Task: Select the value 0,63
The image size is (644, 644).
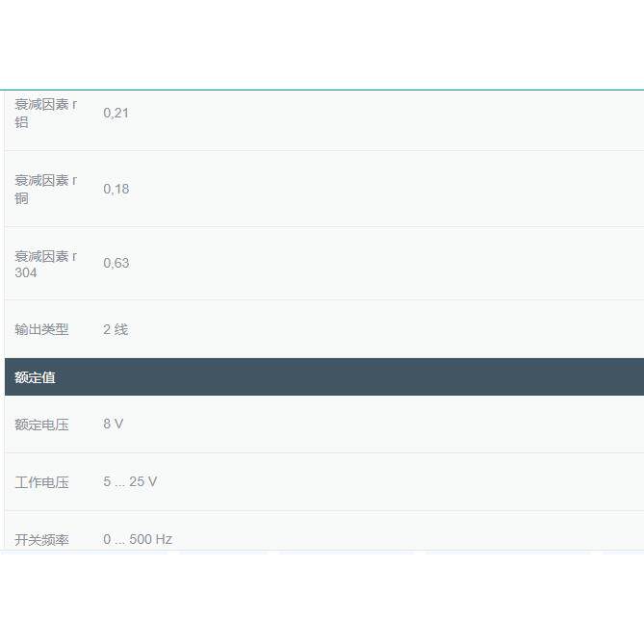Action: tap(116, 263)
